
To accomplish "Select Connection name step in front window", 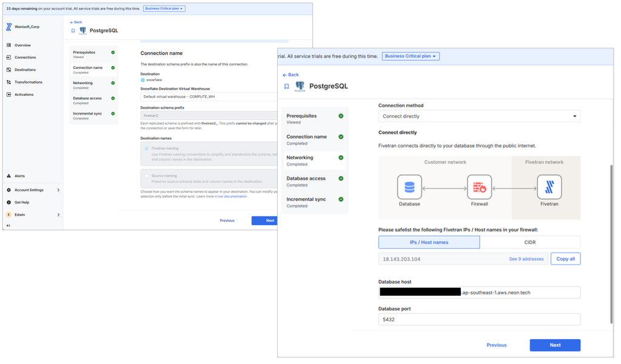I will [315, 140].
